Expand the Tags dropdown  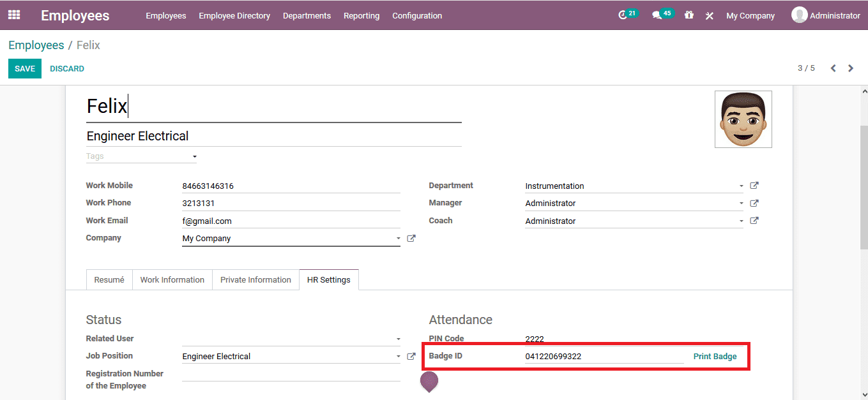[x=194, y=156]
